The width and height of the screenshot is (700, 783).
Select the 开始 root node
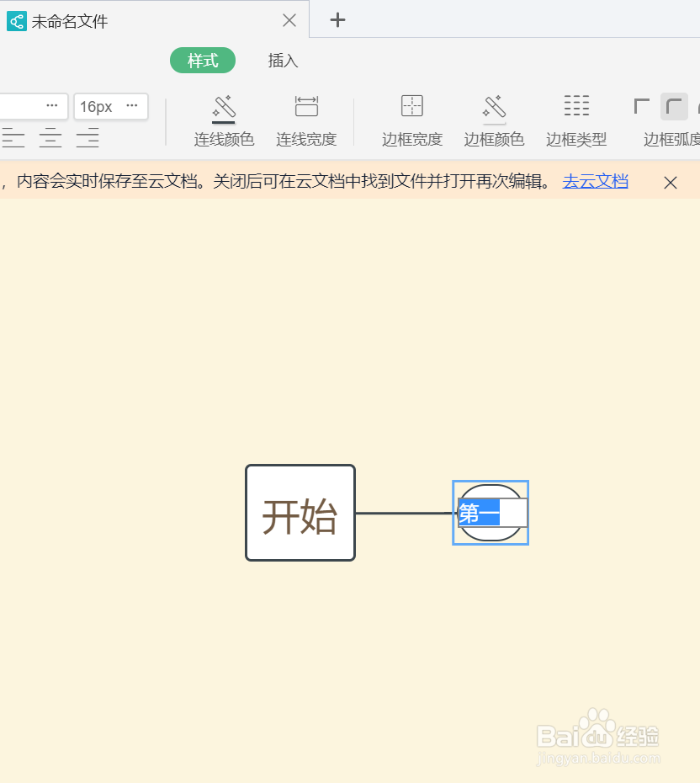(300, 513)
